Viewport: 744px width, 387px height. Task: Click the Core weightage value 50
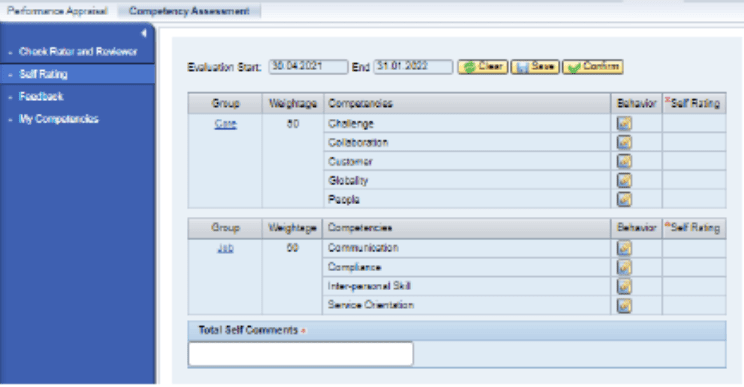coord(293,124)
